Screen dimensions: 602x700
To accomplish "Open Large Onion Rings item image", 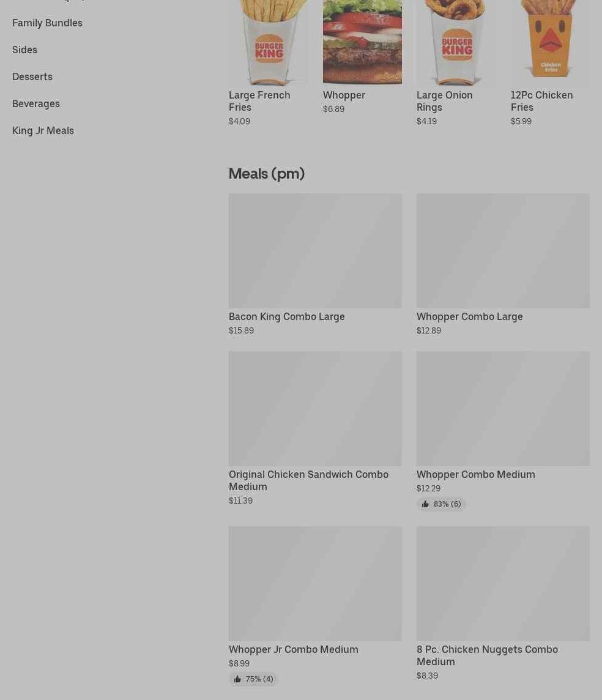I will point(456,42).
